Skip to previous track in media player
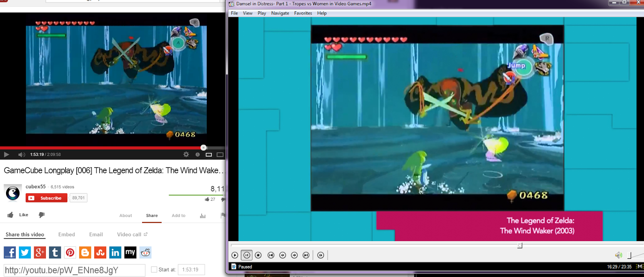644x277 pixels. click(271, 255)
